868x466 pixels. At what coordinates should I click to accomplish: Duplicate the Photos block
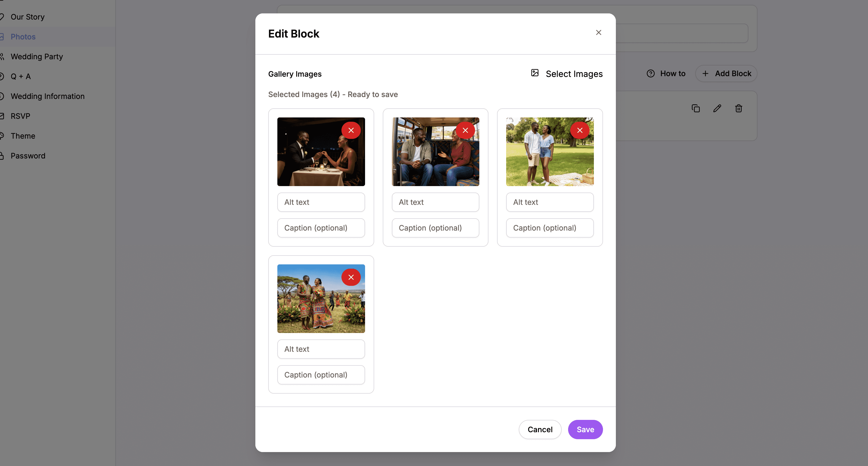(696, 108)
